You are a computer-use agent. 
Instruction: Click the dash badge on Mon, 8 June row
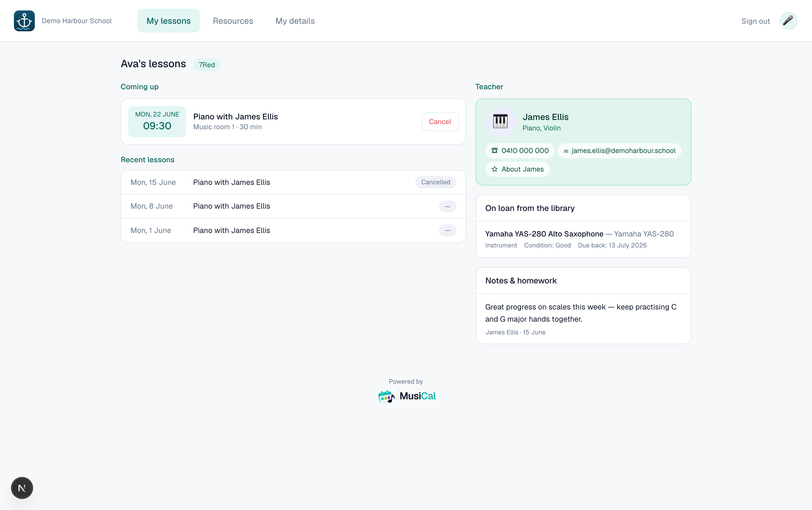click(x=447, y=206)
